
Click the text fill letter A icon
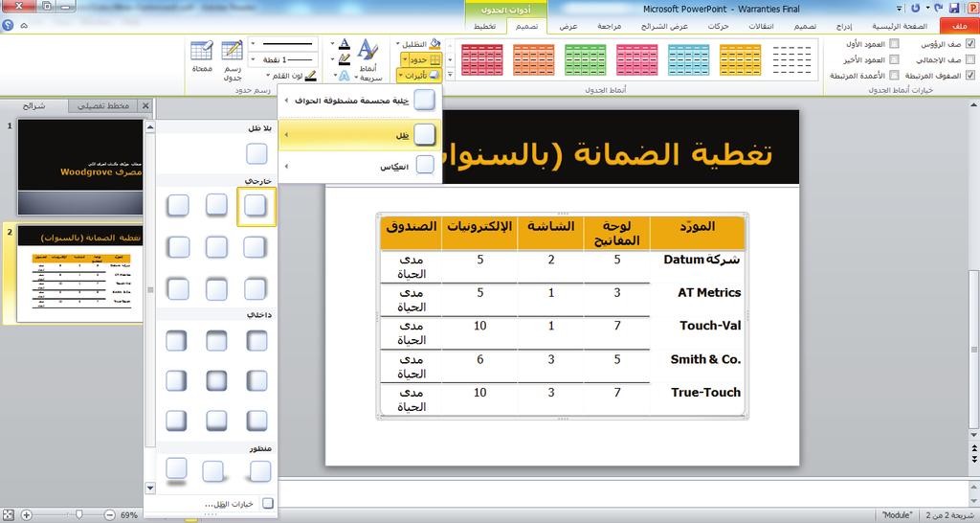coord(345,44)
